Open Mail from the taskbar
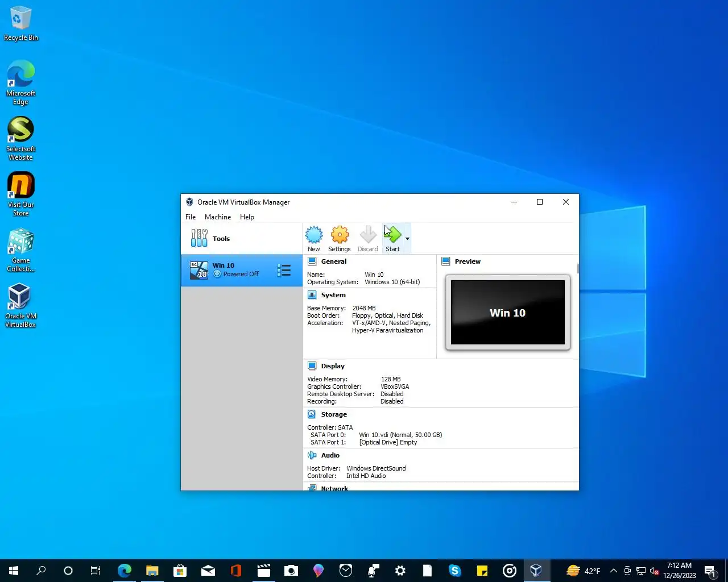 [208, 571]
